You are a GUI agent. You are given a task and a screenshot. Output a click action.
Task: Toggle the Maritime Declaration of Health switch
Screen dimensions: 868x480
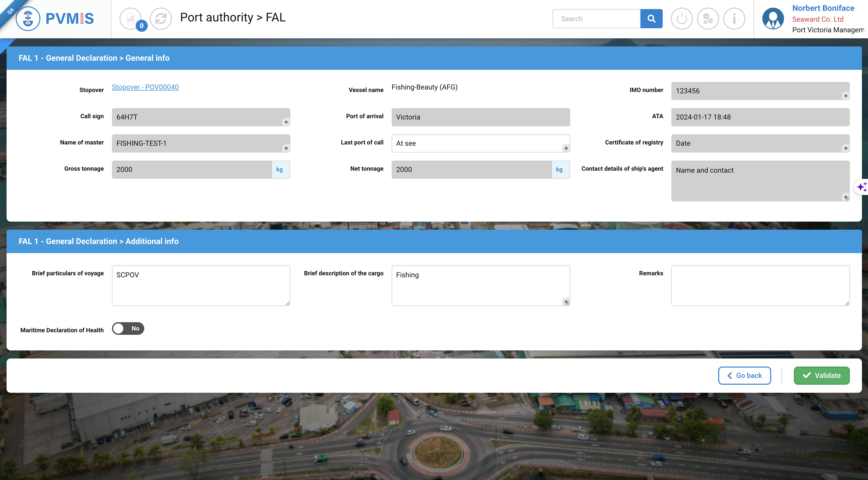[128, 328]
